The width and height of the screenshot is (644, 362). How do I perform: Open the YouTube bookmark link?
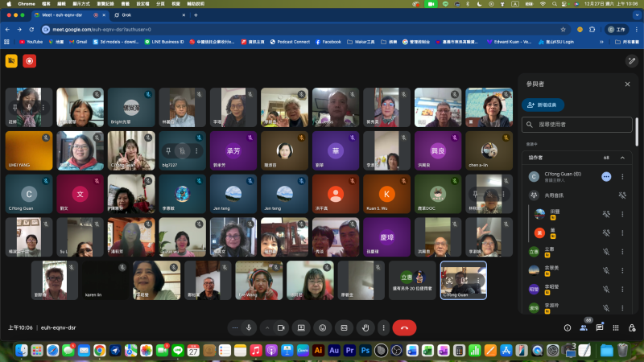(x=31, y=41)
